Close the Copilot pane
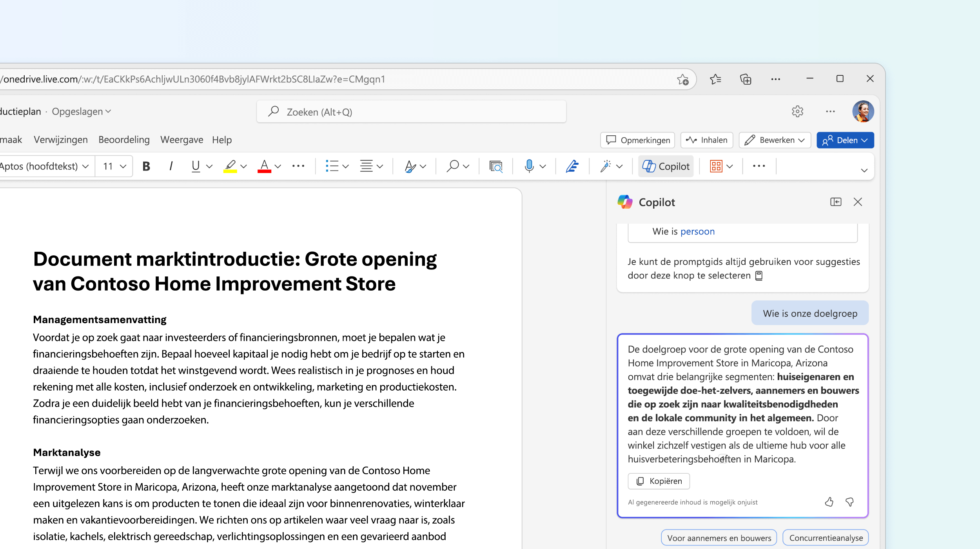The height and width of the screenshot is (549, 980). click(x=858, y=202)
